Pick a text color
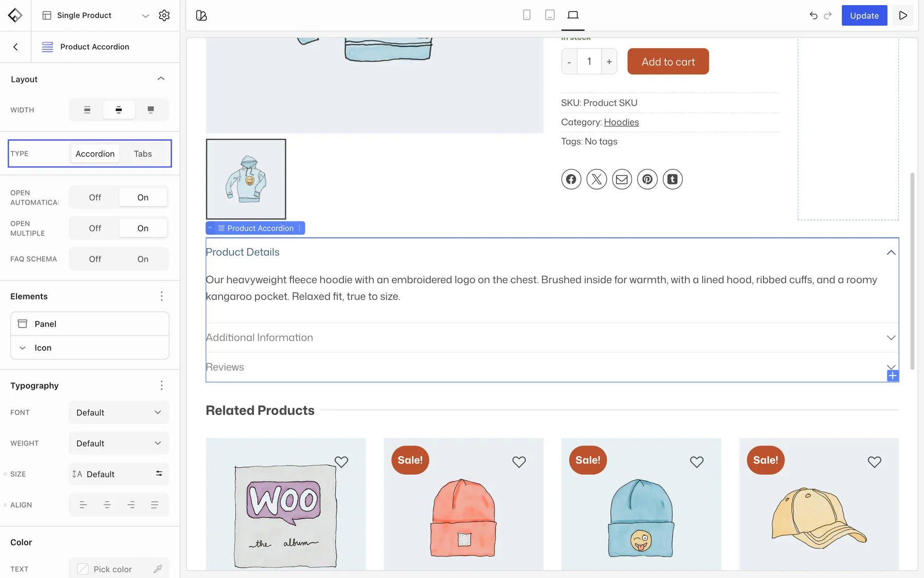Image resolution: width=924 pixels, height=578 pixels. tap(119, 569)
